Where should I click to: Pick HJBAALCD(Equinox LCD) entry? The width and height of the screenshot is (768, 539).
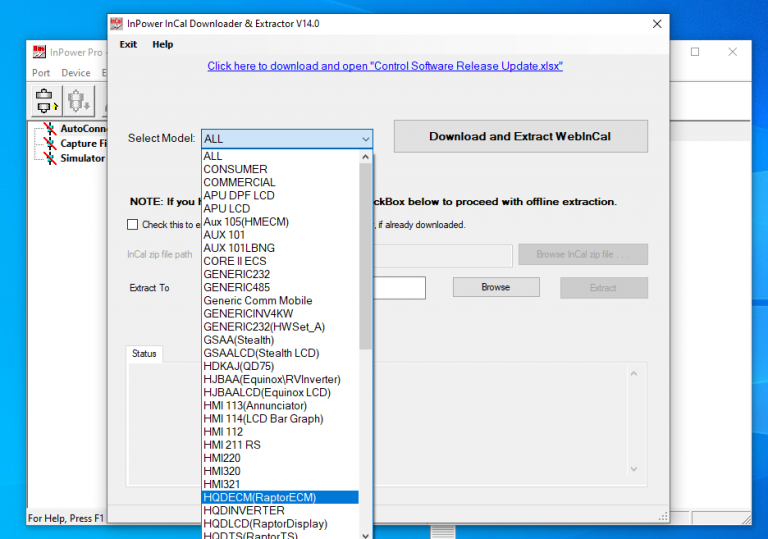[280, 392]
